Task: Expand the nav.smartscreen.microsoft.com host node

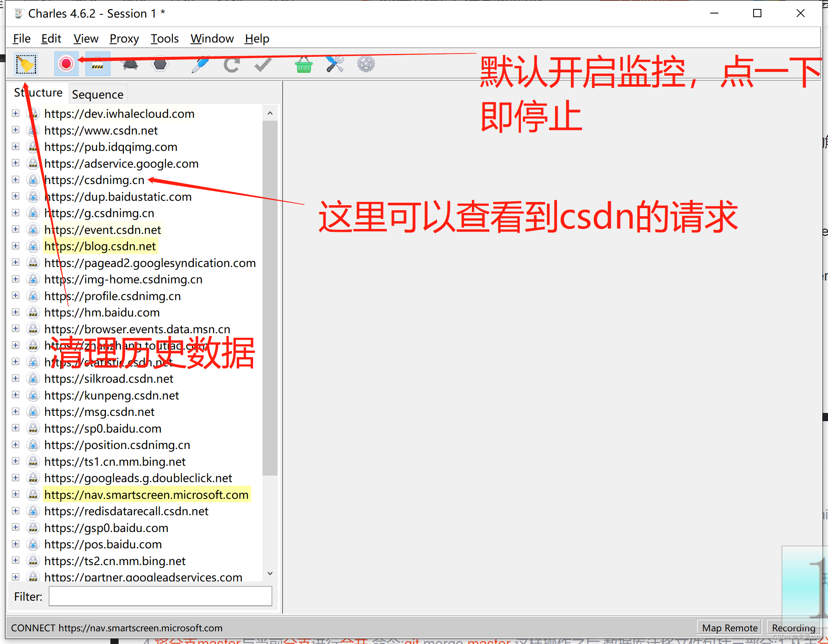Action: point(16,494)
